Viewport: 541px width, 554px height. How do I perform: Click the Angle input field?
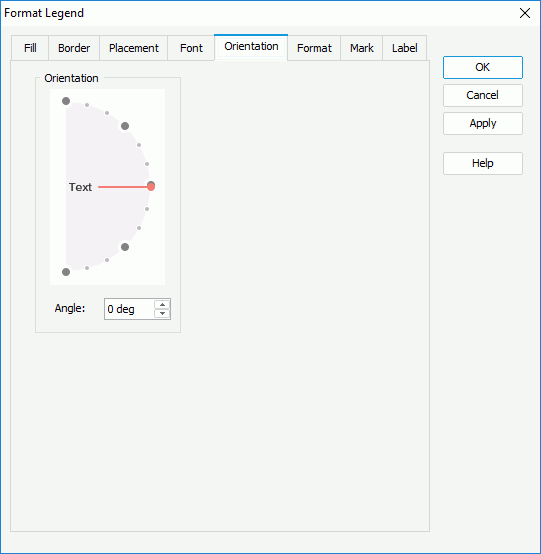pyautogui.click(x=129, y=309)
